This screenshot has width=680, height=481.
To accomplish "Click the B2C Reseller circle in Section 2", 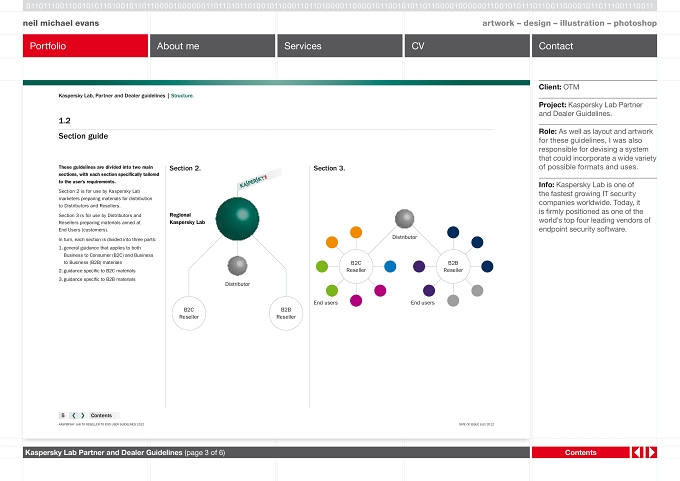I will pos(189,313).
